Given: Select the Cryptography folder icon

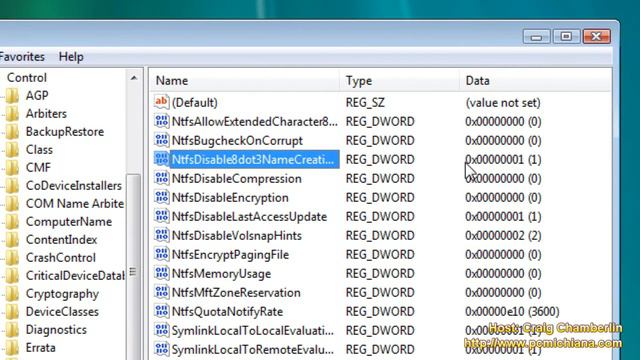Looking at the screenshot, I should click(x=12, y=294).
